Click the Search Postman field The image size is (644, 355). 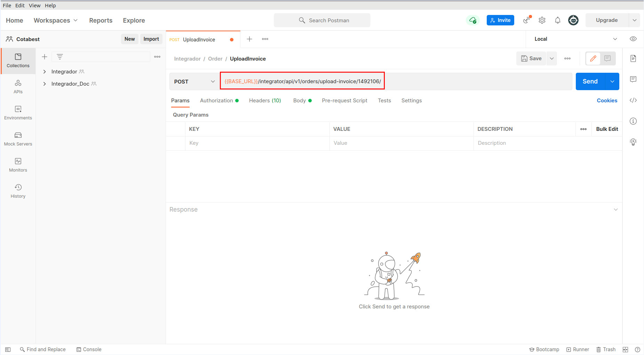(322, 20)
